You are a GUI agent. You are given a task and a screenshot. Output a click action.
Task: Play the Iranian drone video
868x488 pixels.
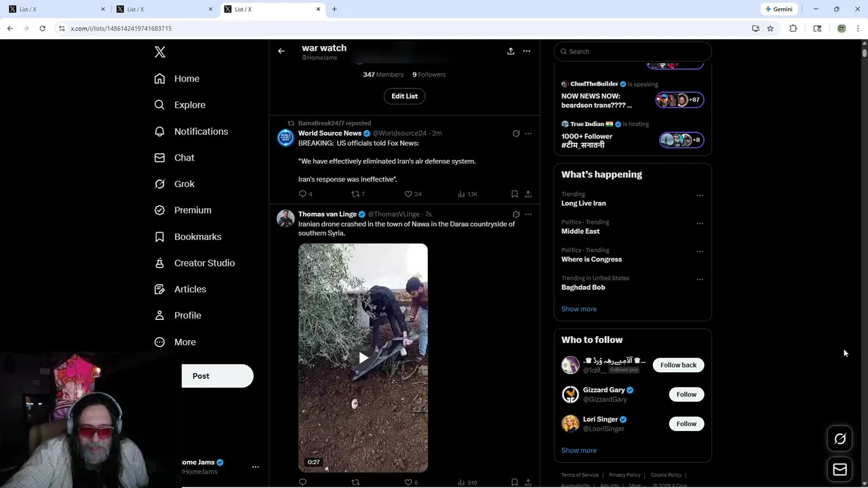(363, 358)
